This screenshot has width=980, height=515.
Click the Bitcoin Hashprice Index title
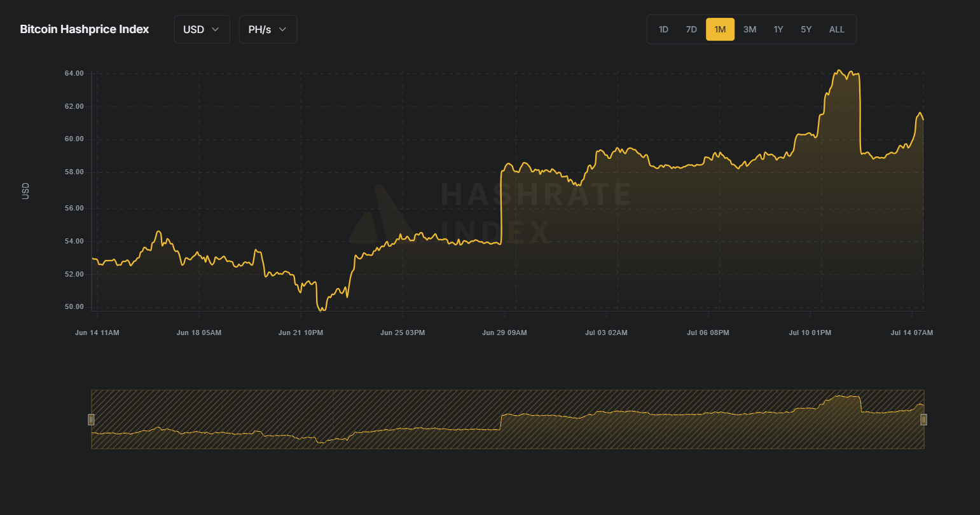tap(85, 29)
